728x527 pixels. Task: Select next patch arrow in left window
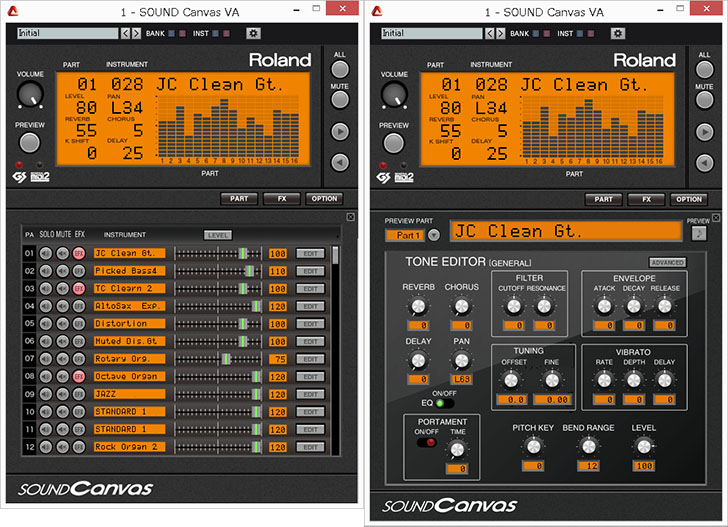(136, 33)
